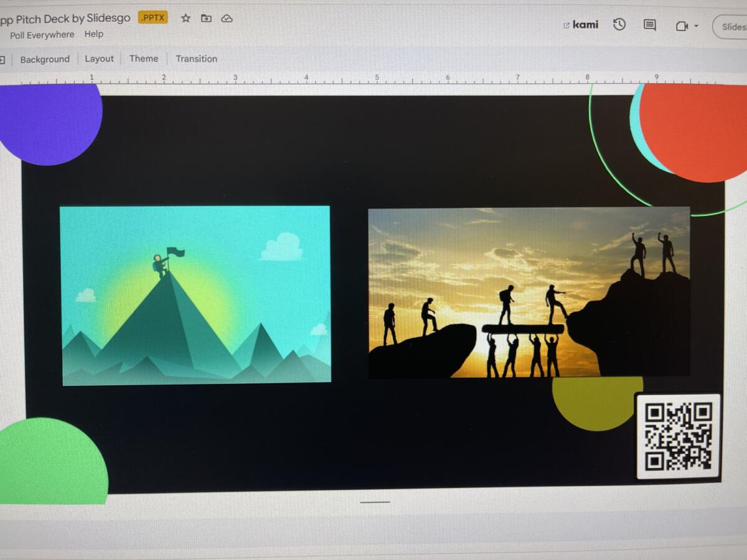Click the Theme toolbar button
Screen dimensions: 747x560
click(x=144, y=58)
